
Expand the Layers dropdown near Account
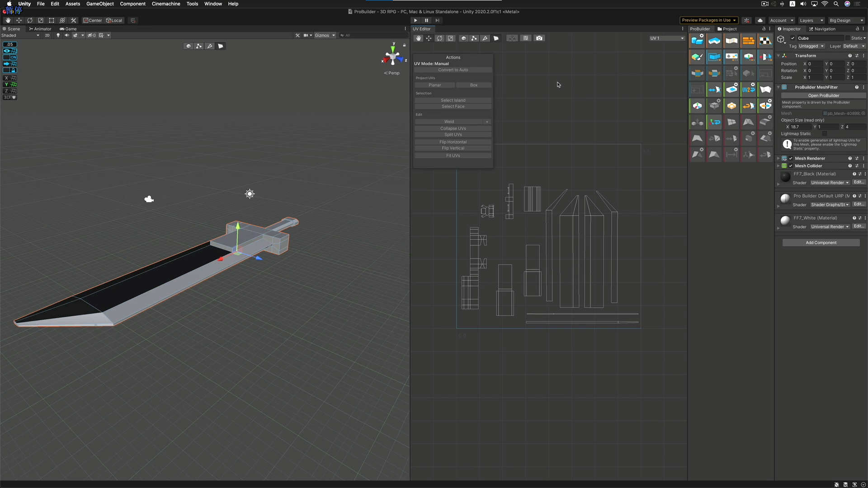(x=811, y=20)
